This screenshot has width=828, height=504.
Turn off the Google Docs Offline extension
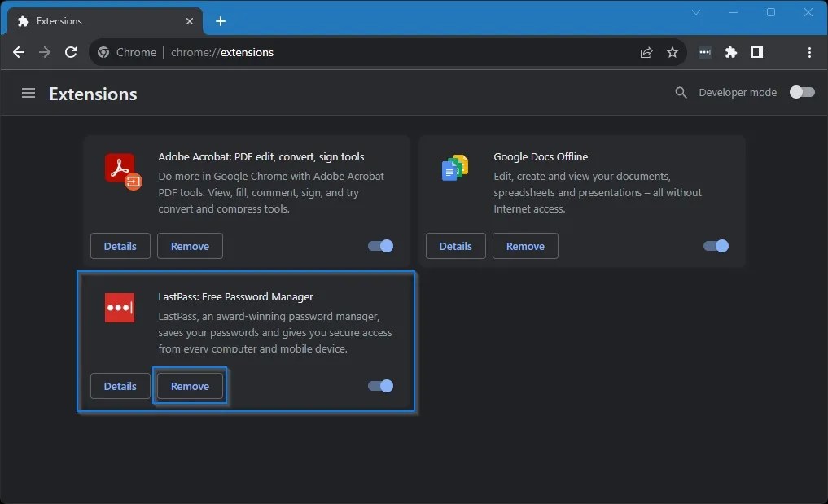[x=715, y=246]
